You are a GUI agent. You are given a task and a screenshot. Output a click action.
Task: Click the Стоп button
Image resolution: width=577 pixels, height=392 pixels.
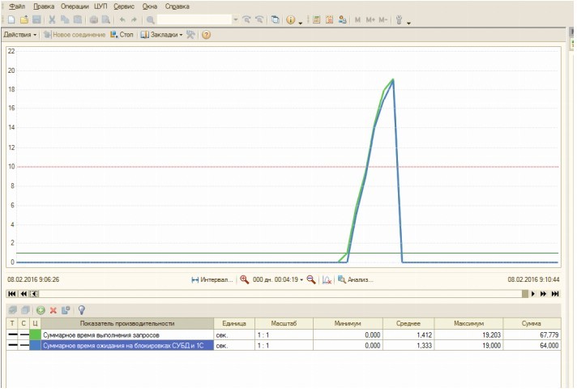(x=122, y=35)
